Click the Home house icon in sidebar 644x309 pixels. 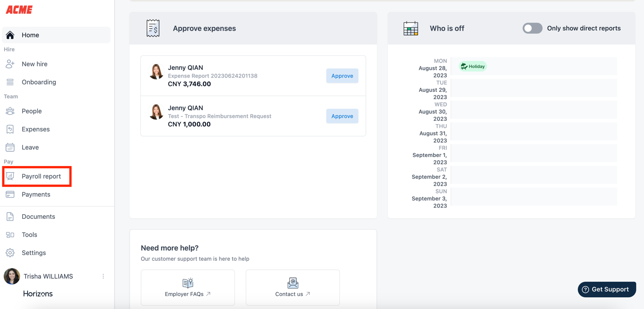pos(10,35)
